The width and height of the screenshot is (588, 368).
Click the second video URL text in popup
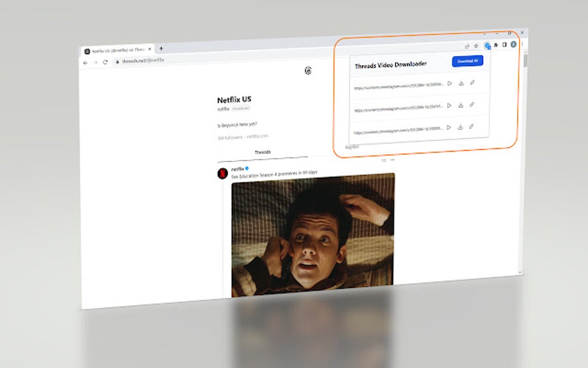coord(398,108)
